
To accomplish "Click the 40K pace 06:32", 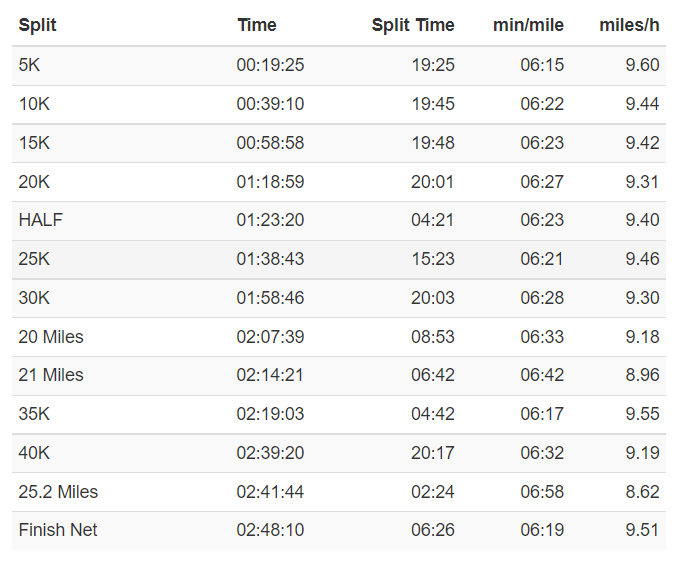I will click(542, 453).
